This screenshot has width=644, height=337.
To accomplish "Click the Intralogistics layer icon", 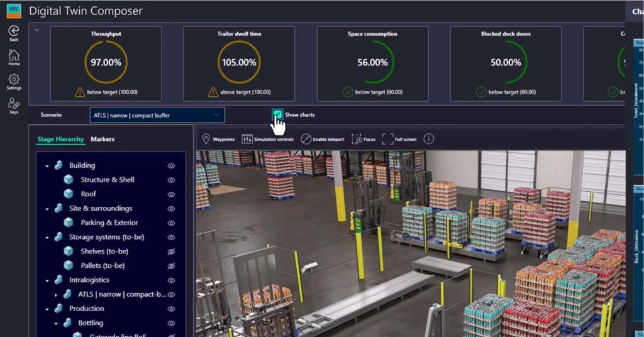I will (58, 280).
